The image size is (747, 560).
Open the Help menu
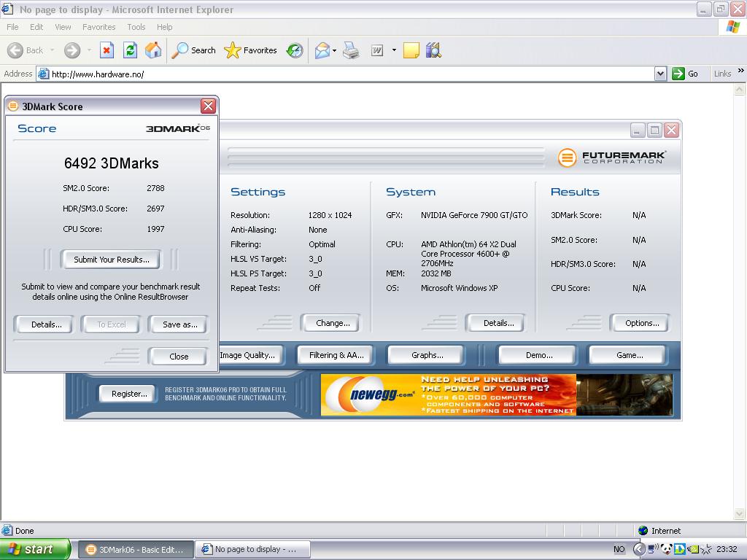[x=165, y=27]
